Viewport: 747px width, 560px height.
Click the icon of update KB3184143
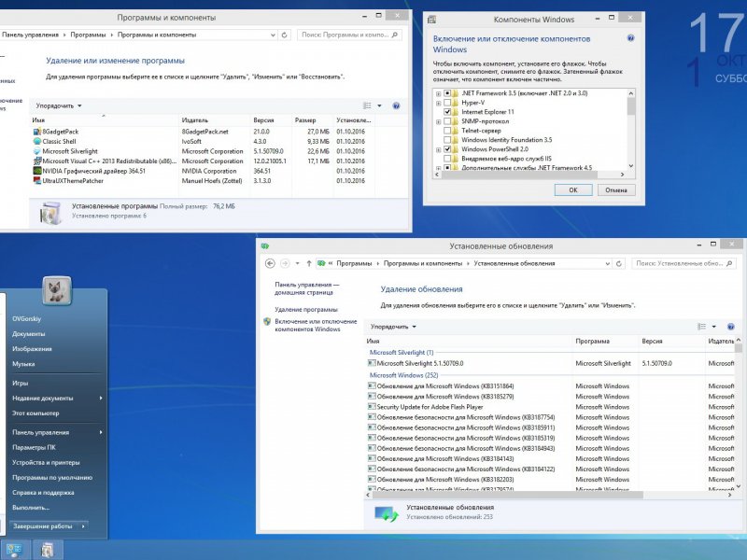coord(372,458)
